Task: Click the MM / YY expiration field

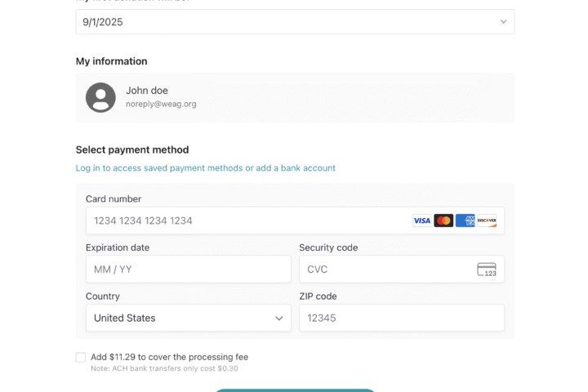Action: pos(188,269)
